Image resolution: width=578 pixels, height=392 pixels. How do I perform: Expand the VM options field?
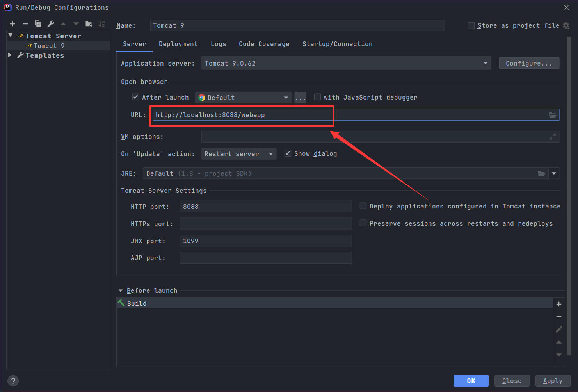click(553, 137)
